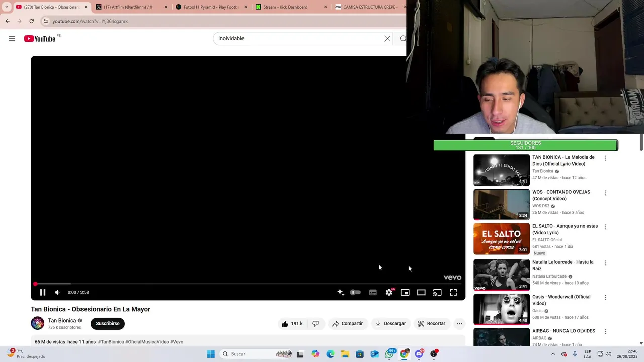The height and width of the screenshot is (362, 644).
Task: Mute the video with the speaker icon
Action: pos(57,292)
